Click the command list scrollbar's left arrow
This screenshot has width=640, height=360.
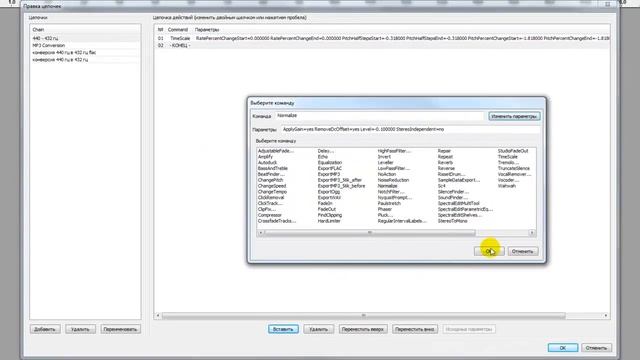(261, 233)
